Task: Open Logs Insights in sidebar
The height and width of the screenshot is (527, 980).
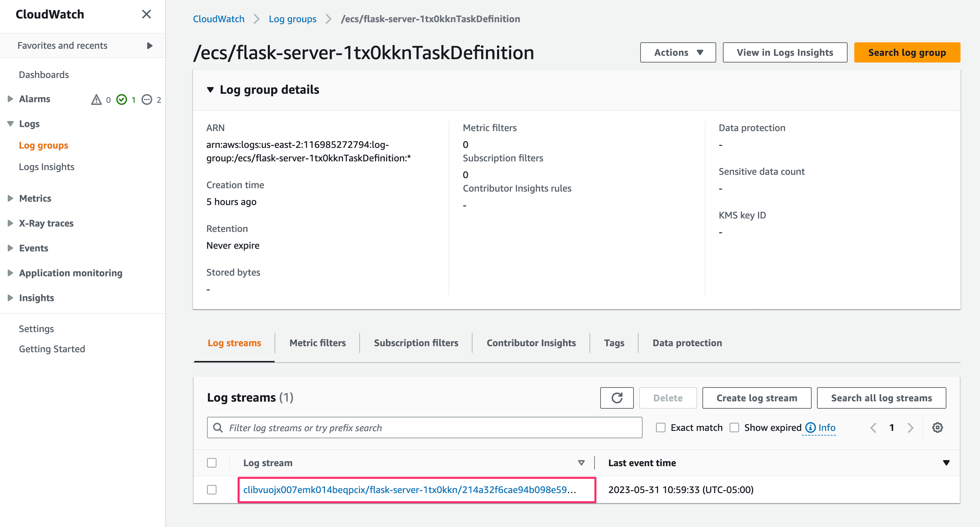Action: tap(46, 167)
